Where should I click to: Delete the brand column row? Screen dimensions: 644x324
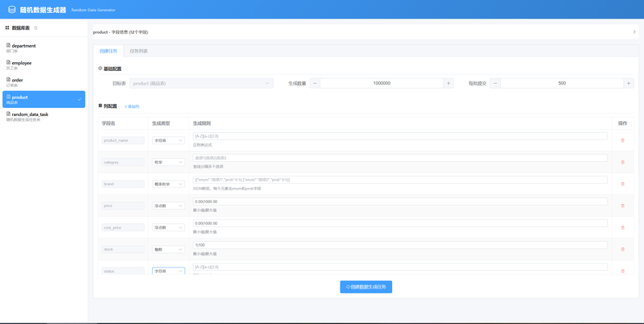(x=622, y=184)
